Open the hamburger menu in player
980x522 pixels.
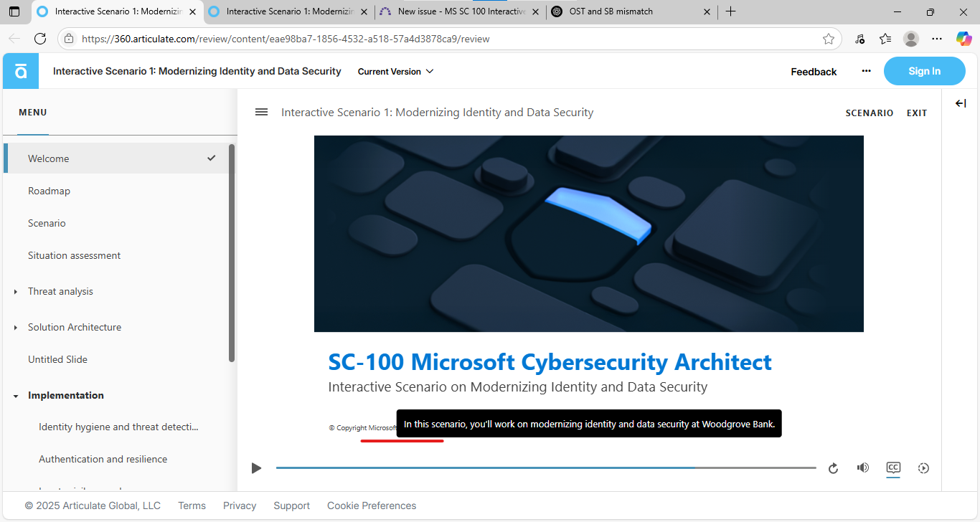262,112
